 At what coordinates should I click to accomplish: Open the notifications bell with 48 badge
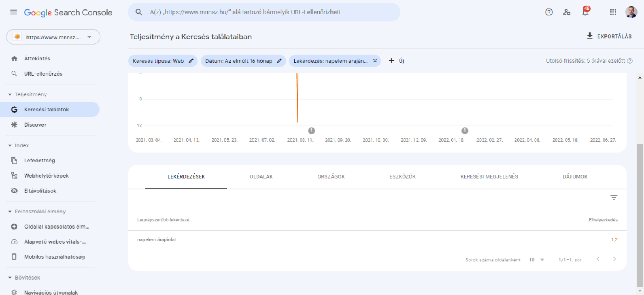[585, 12]
